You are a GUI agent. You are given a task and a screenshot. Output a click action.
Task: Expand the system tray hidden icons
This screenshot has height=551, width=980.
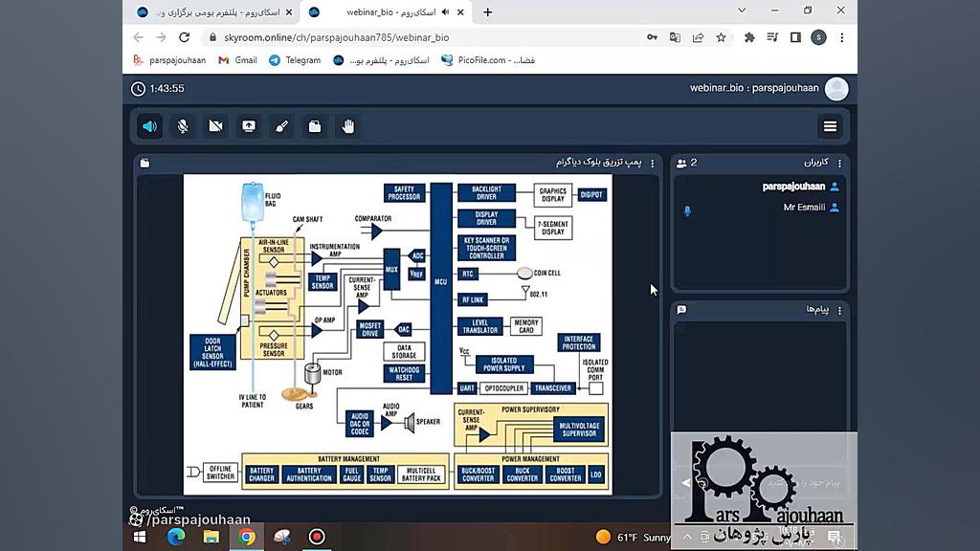tap(687, 538)
